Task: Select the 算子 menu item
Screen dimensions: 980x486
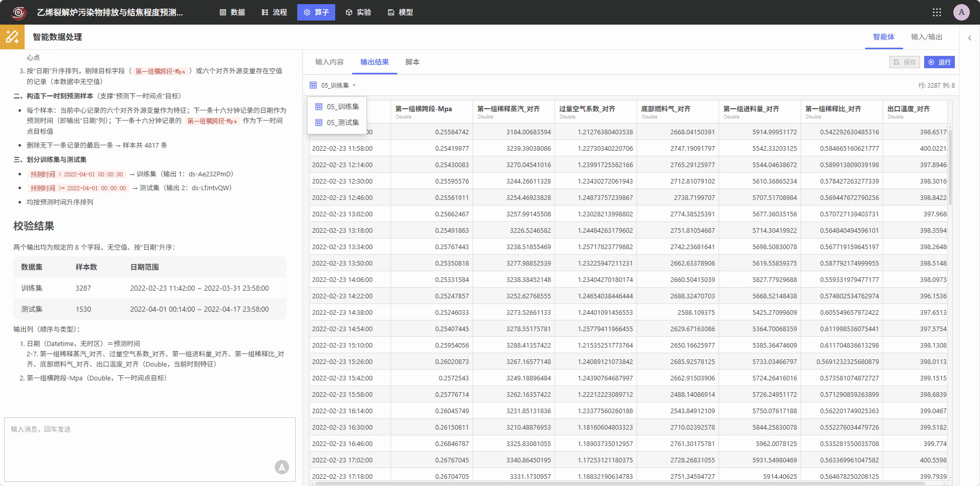Action: 316,12
